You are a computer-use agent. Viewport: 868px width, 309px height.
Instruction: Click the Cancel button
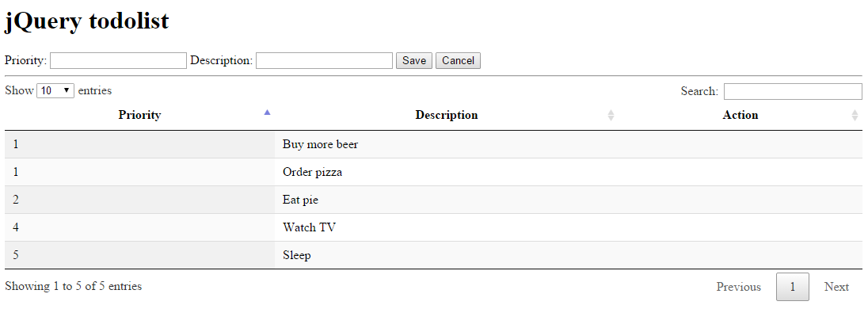coord(458,60)
